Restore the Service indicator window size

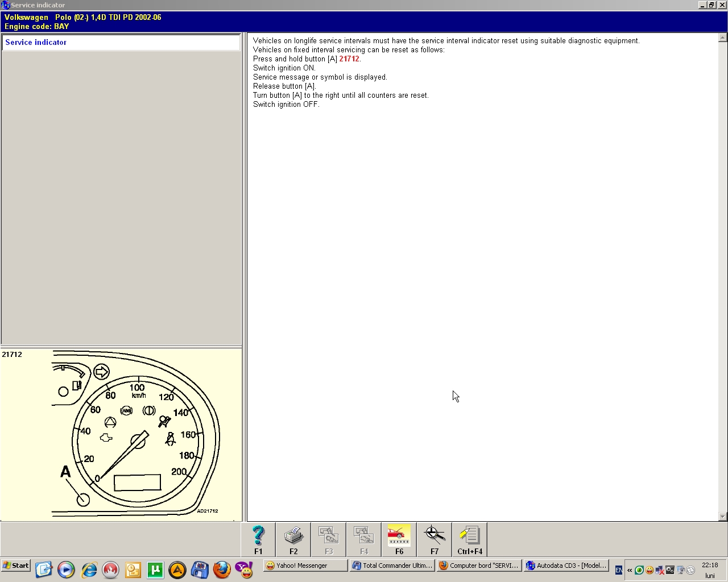712,5
